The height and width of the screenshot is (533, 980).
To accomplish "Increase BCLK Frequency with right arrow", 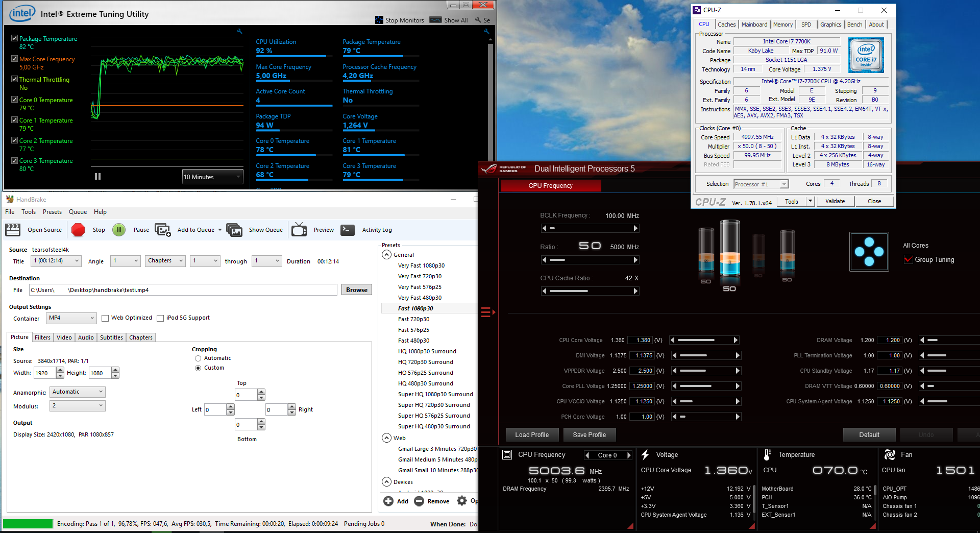I will (x=635, y=228).
